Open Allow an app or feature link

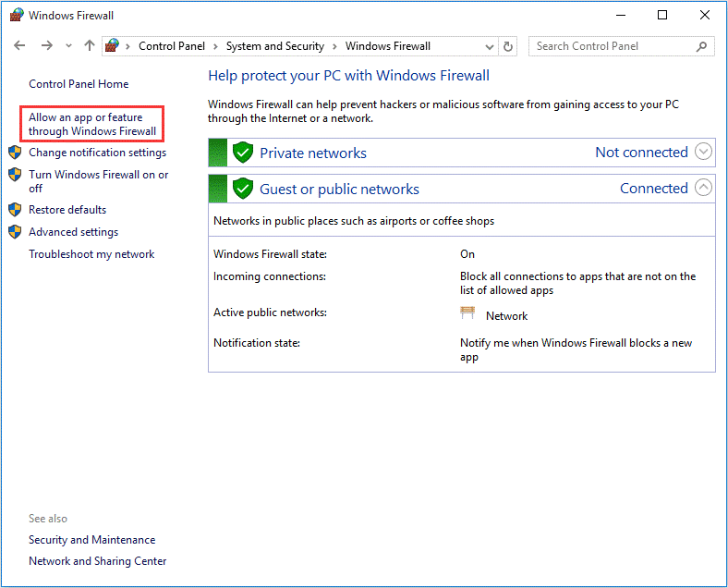[x=92, y=124]
